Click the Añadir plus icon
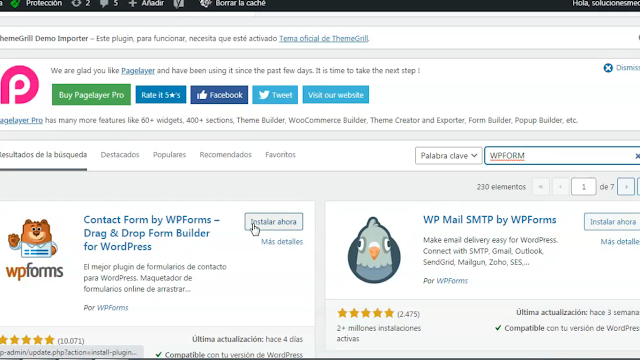This screenshot has height=360, width=640. 133,3
